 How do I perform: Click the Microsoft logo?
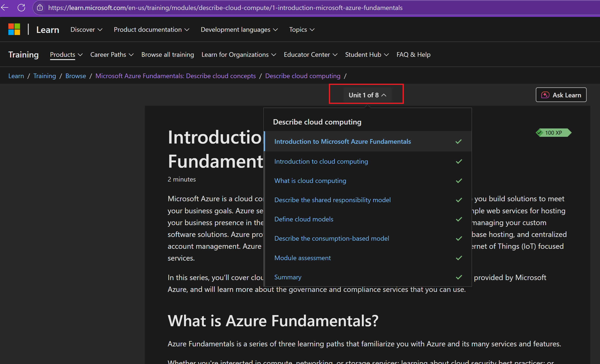tap(14, 29)
